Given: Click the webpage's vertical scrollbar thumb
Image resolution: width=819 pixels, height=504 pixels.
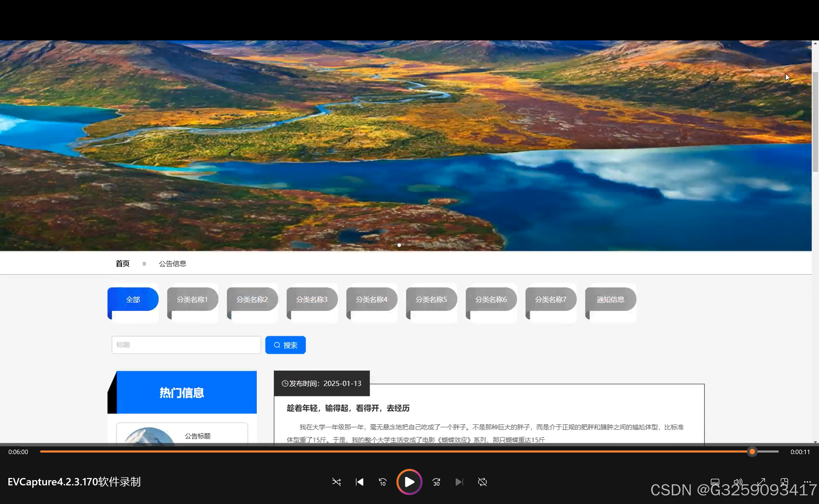Looking at the screenshot, I should 815,122.
